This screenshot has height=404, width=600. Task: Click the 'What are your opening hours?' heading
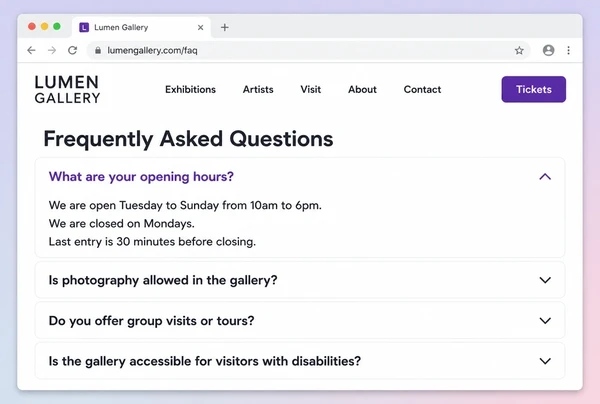(x=141, y=177)
